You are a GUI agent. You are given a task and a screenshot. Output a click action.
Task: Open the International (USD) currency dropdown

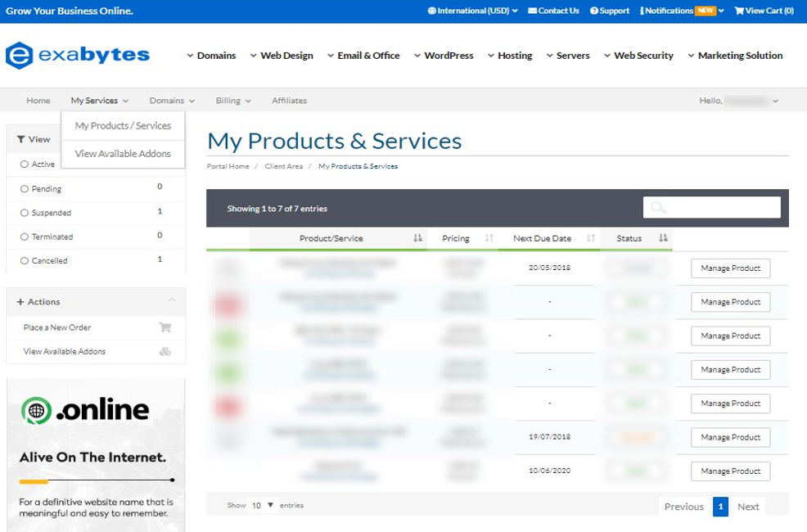472,11
